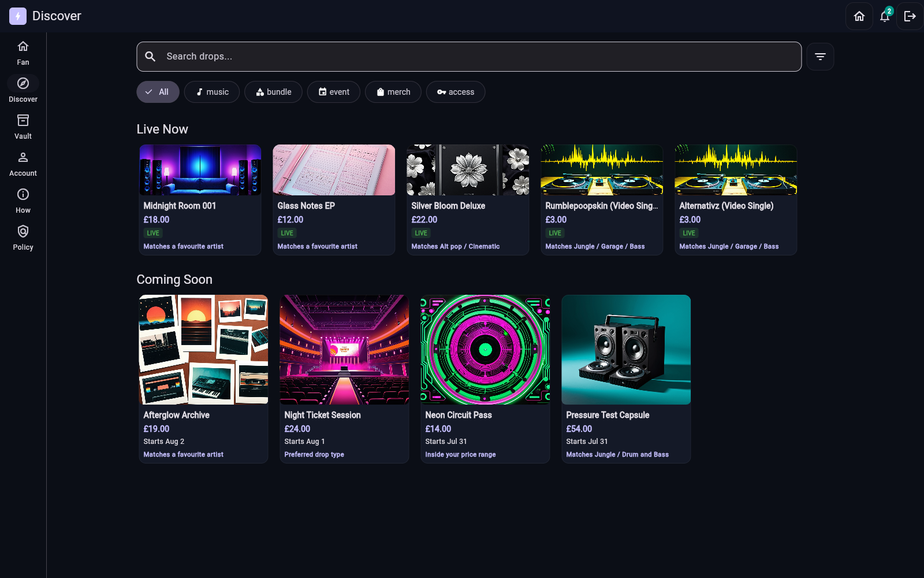This screenshot has width=924, height=578.
Task: Click LIVE badge on Silver Bloom Deluxe
Action: pos(421,233)
